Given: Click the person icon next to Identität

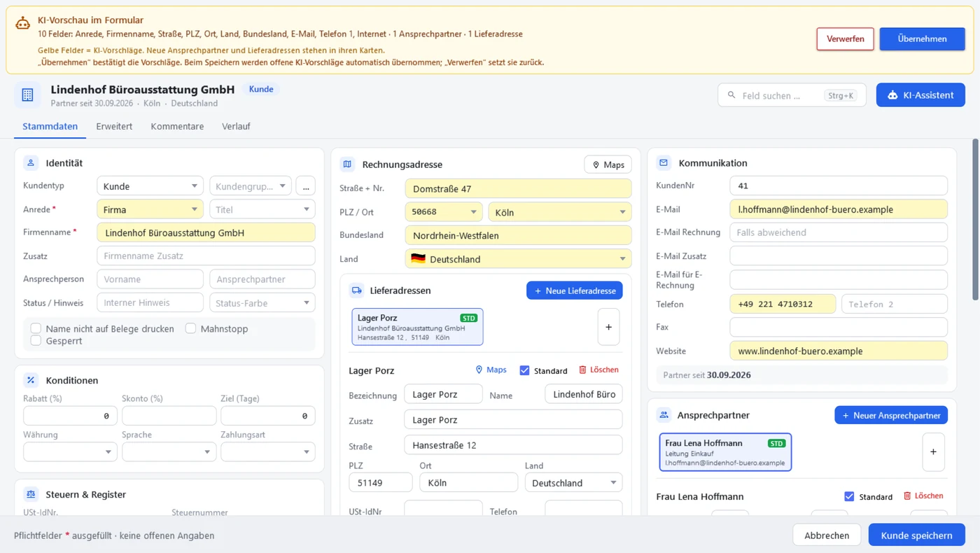Looking at the screenshot, I should pyautogui.click(x=31, y=163).
